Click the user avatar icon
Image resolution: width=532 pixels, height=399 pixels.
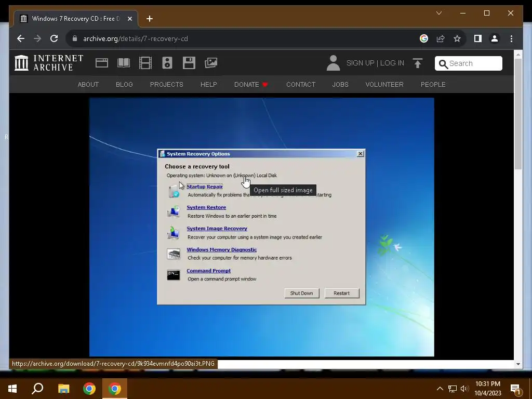(333, 63)
